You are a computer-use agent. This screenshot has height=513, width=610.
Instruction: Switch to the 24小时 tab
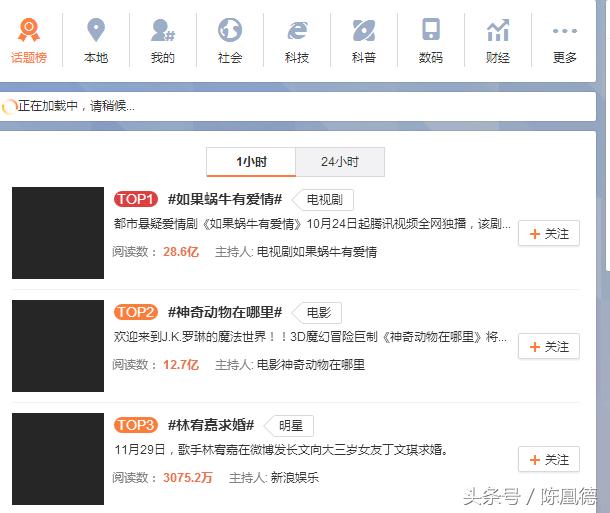(x=340, y=162)
